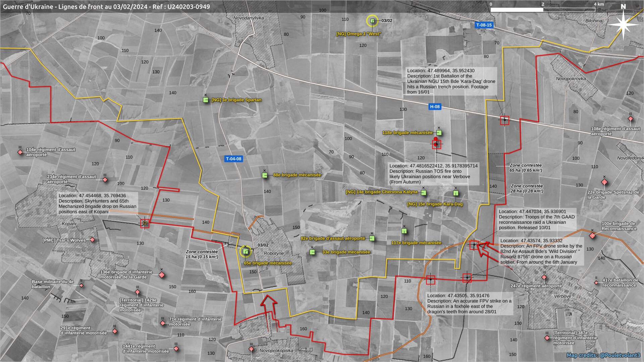
Task: Click the foxhole FPV strike description box
Action: coord(470,304)
